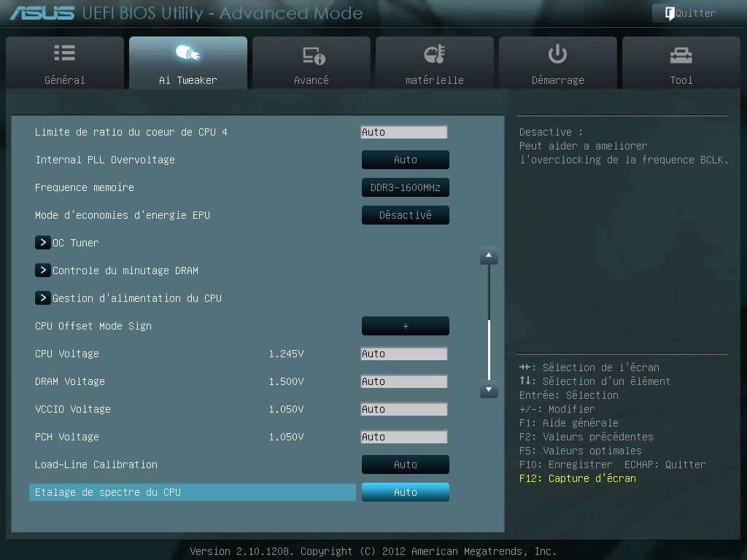The image size is (747, 560).
Task: Click the Général tab list icon
Action: tap(64, 54)
